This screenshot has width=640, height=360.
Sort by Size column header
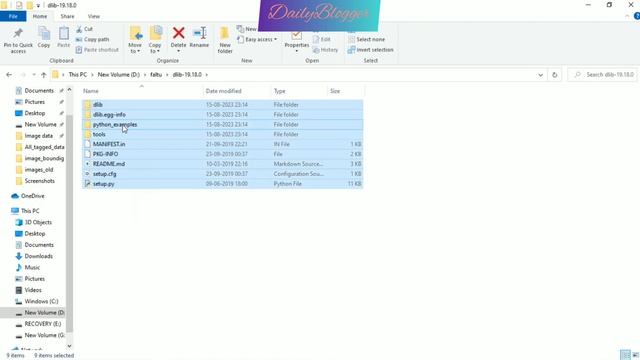pos(345,91)
